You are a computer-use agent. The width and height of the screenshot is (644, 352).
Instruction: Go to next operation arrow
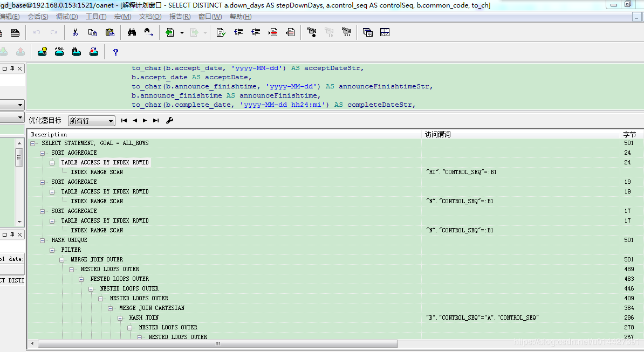tap(145, 121)
